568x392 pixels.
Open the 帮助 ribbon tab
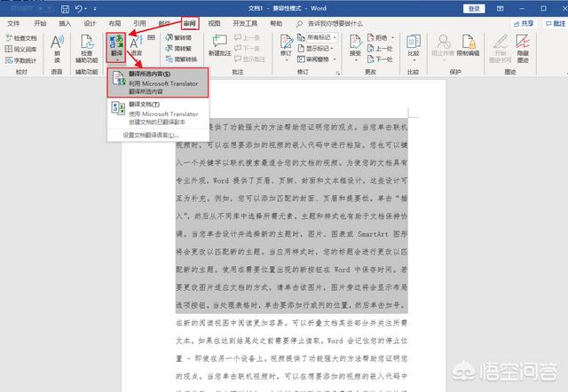[x=276, y=24]
